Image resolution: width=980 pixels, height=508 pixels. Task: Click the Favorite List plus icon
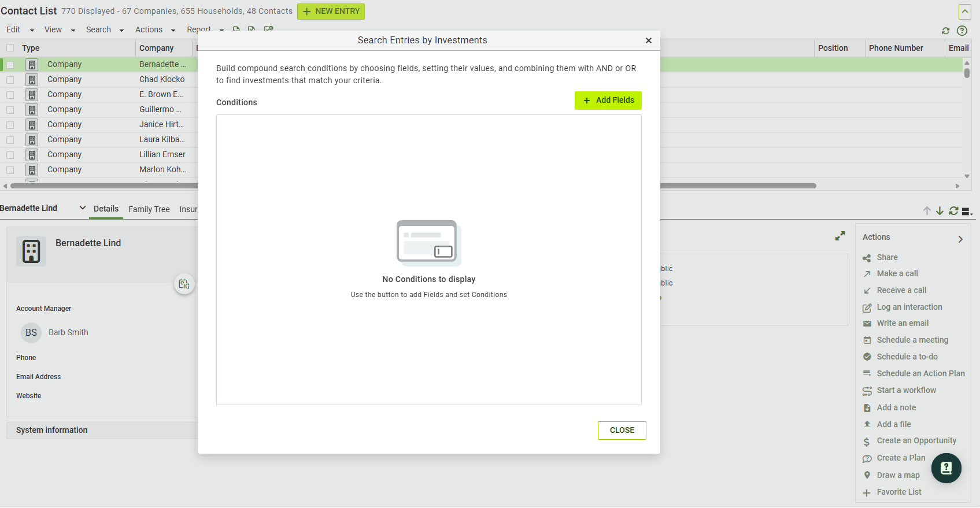(867, 492)
